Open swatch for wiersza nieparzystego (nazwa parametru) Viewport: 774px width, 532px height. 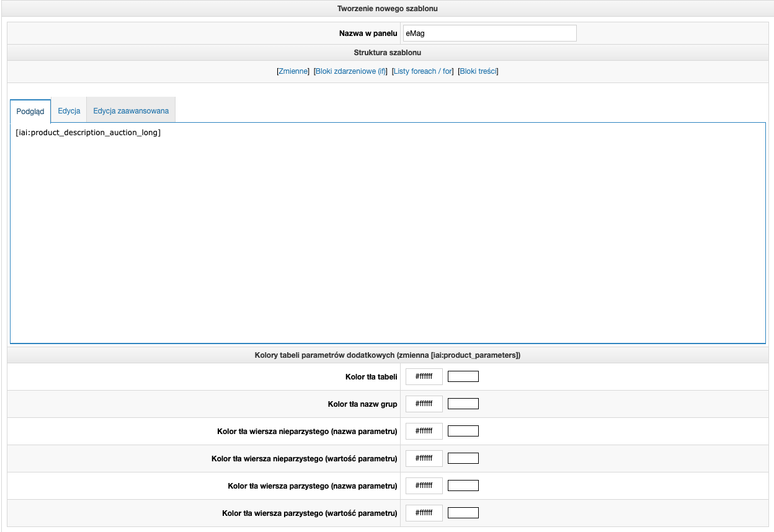[x=463, y=431]
